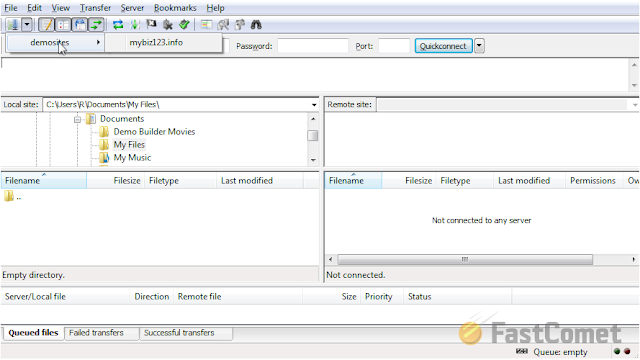Image resolution: width=640 pixels, height=360 pixels.
Task: Open the Local site path dropdown
Action: point(314,105)
